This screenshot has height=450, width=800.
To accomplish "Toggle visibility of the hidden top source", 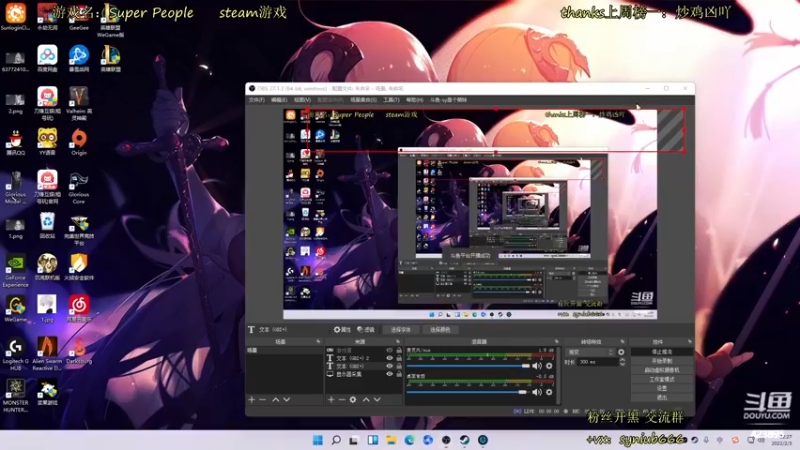I will point(390,351).
